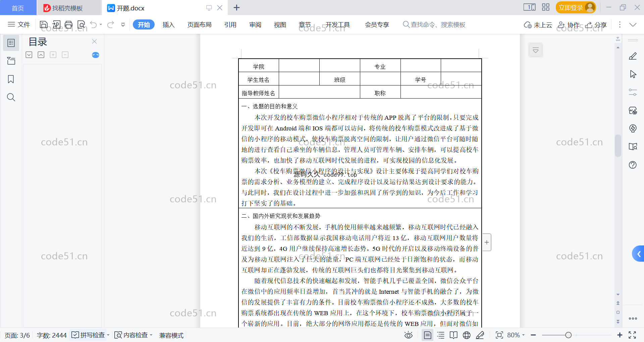Switch to reading view icon
The image size is (644, 342).
tap(453, 335)
